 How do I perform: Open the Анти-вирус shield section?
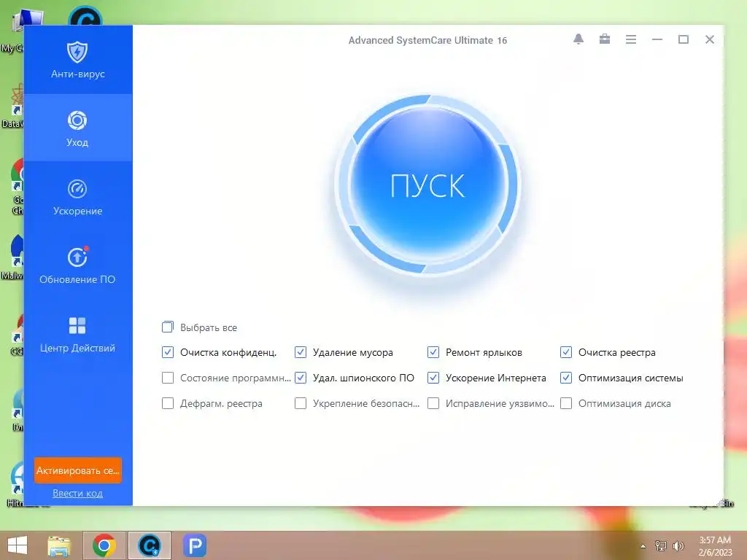click(77, 60)
